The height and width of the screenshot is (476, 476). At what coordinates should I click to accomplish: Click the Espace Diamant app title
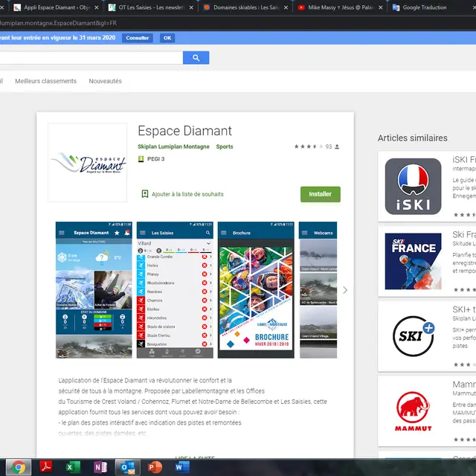[x=185, y=131]
